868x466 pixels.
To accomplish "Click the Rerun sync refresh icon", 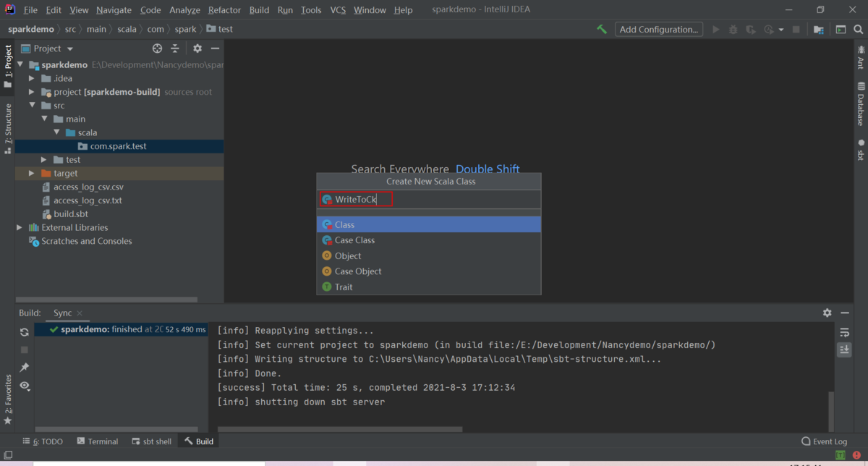I will tap(25, 332).
